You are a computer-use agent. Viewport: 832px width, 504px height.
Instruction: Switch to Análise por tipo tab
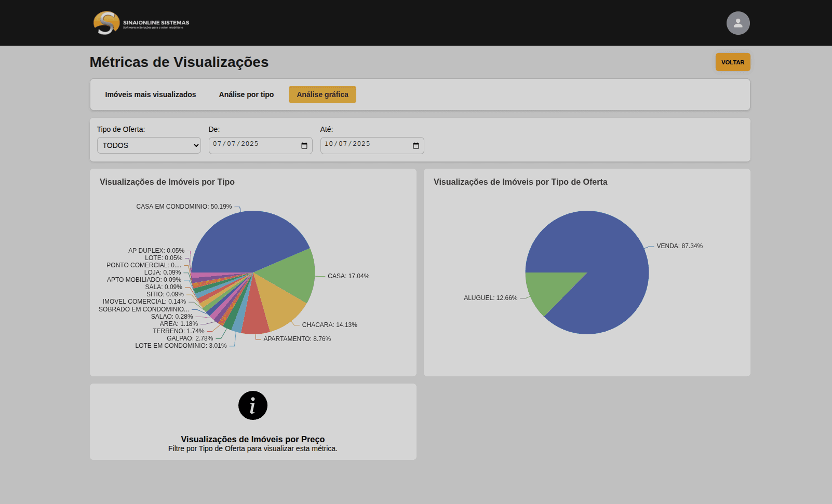click(x=246, y=94)
